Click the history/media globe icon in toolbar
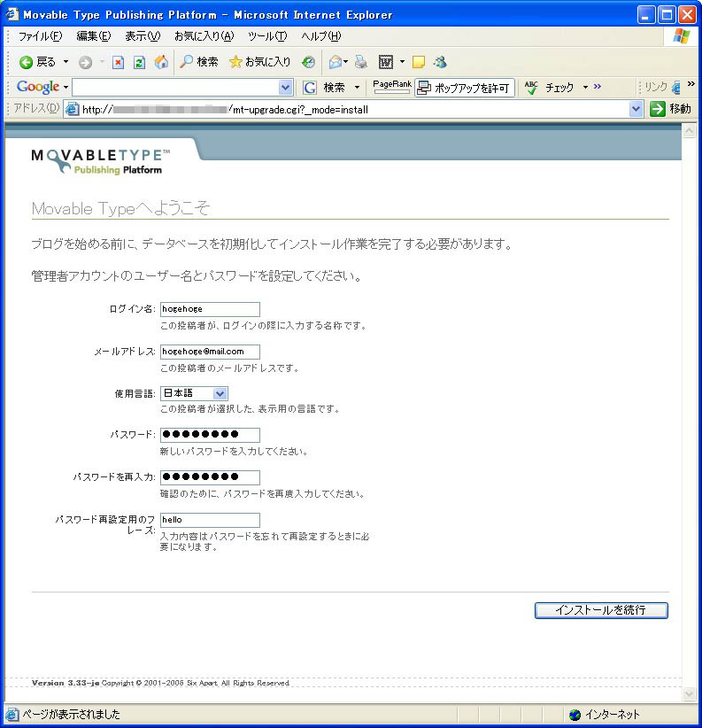 coord(308,62)
